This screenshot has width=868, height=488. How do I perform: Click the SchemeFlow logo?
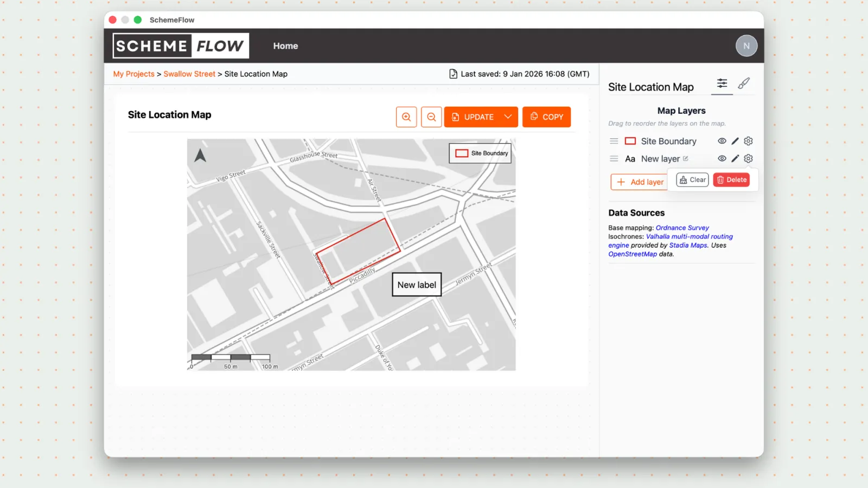click(181, 46)
